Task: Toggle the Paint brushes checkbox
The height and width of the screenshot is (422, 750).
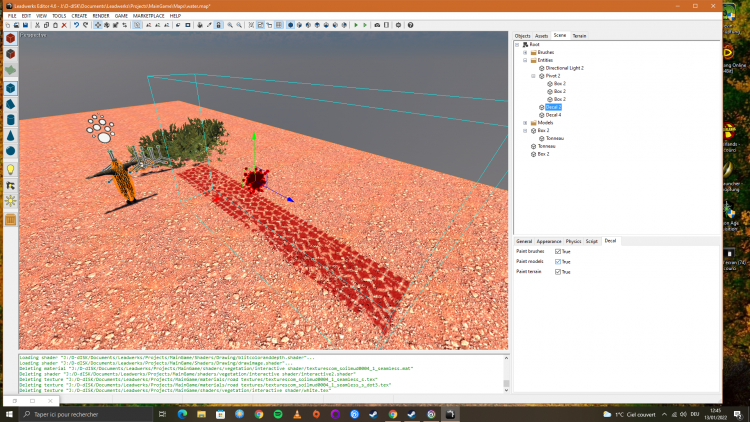Action: click(558, 251)
